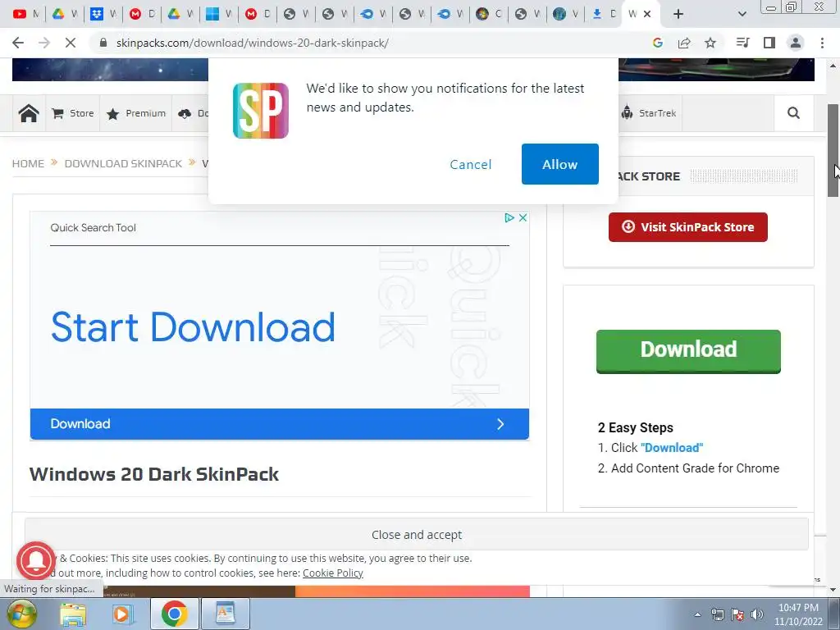
Task: Stop loading the page
Action: (71, 43)
